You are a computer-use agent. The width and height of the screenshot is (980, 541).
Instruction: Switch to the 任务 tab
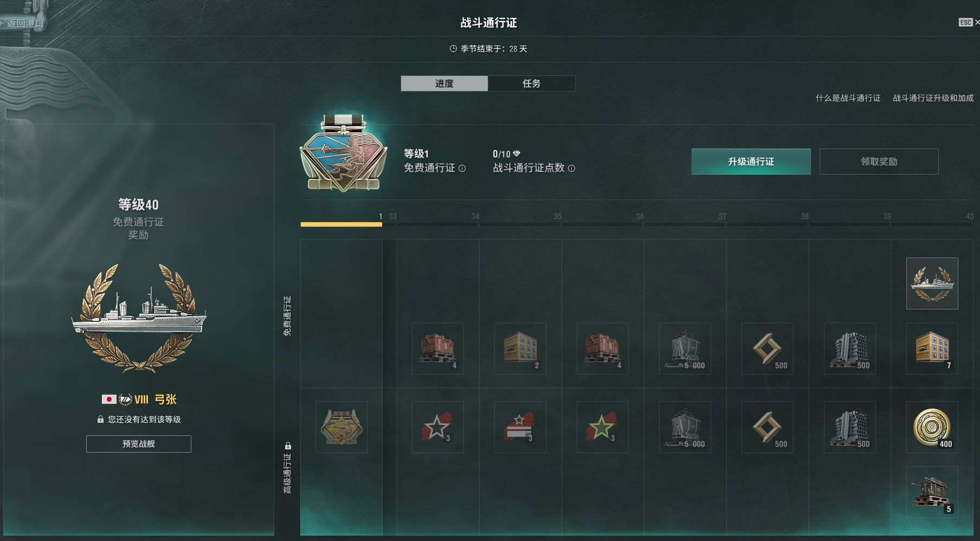[x=531, y=83]
